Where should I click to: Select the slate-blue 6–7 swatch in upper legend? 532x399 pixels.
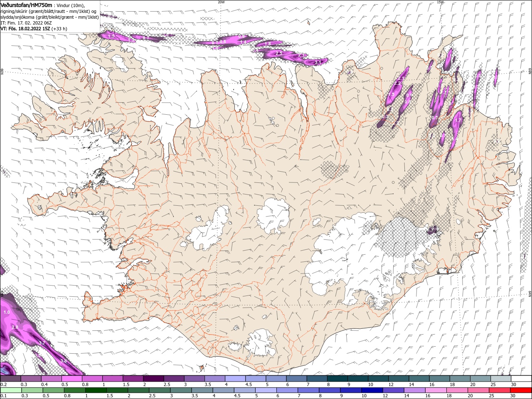click(297, 379)
